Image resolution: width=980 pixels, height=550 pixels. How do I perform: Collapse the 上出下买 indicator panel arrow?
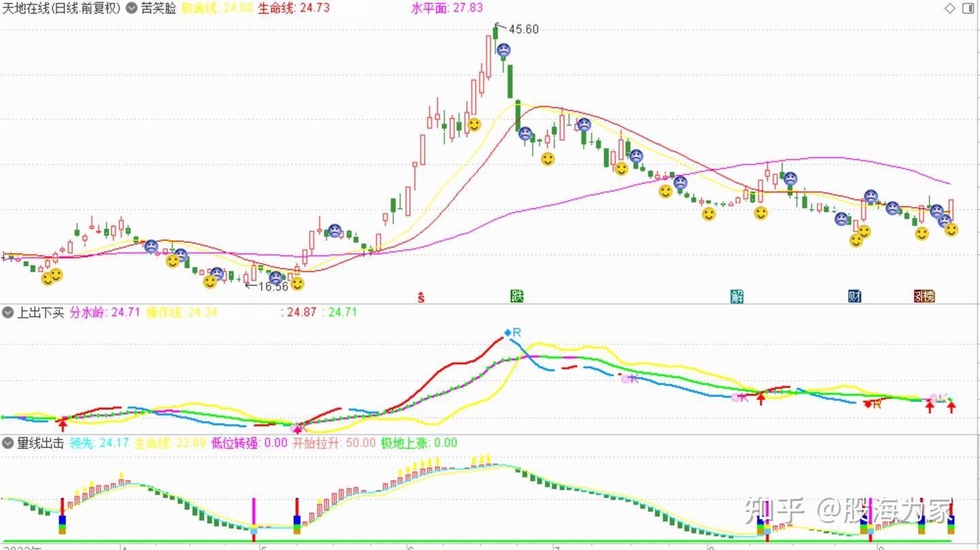(x=8, y=313)
